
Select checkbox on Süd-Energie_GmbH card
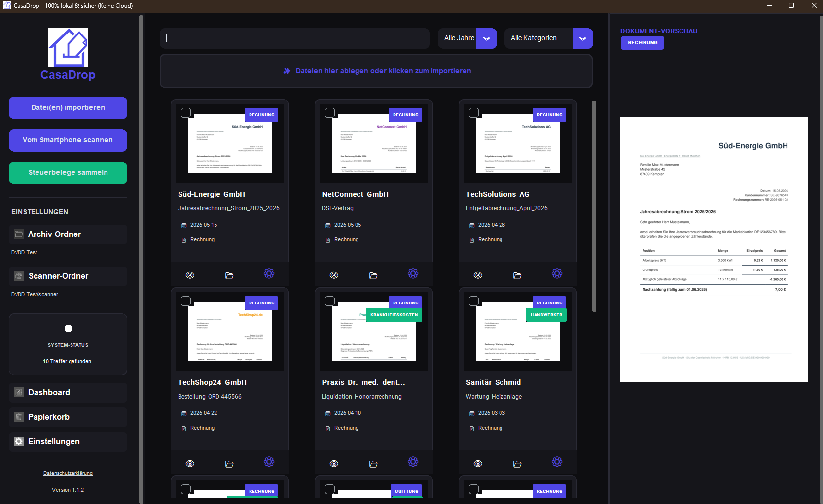186,113
